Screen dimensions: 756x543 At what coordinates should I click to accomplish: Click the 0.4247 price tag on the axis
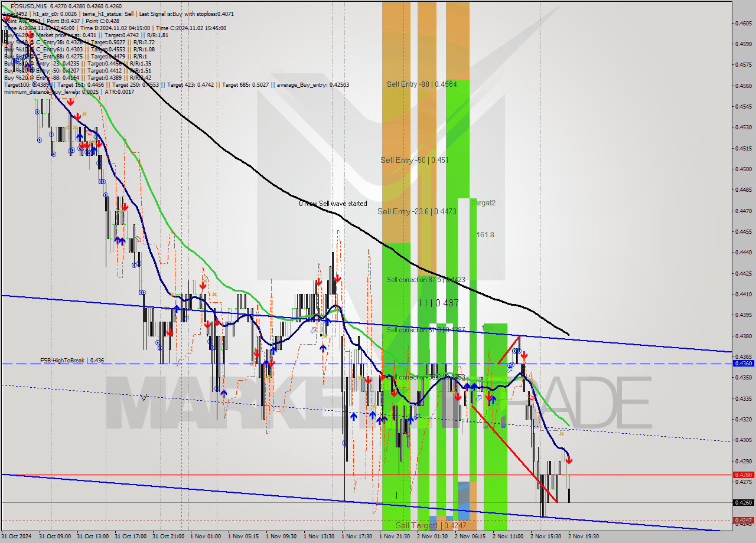(742, 521)
